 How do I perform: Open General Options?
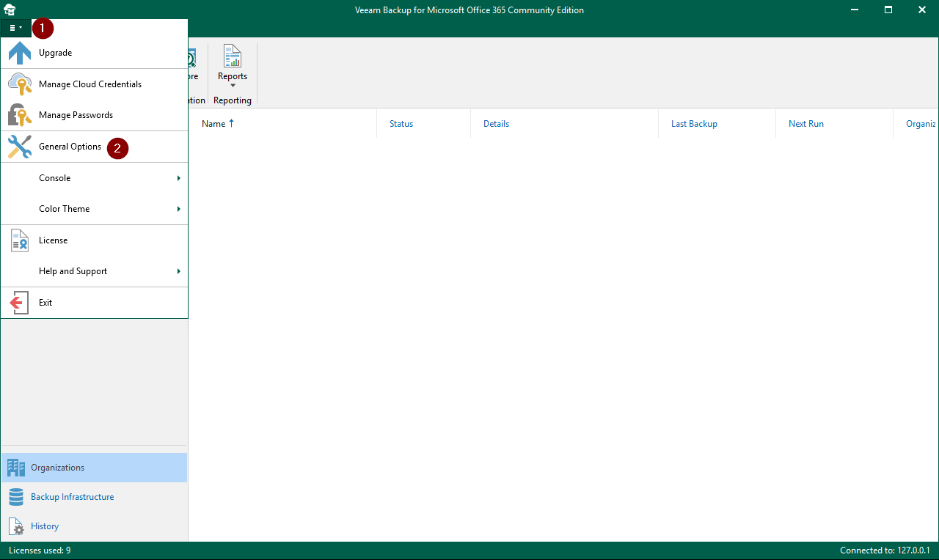pos(94,147)
